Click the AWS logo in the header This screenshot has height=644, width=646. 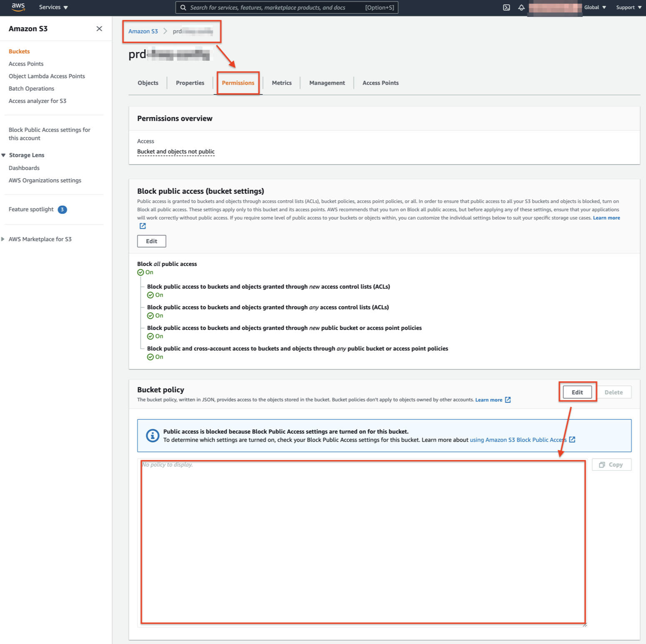pyautogui.click(x=18, y=7)
